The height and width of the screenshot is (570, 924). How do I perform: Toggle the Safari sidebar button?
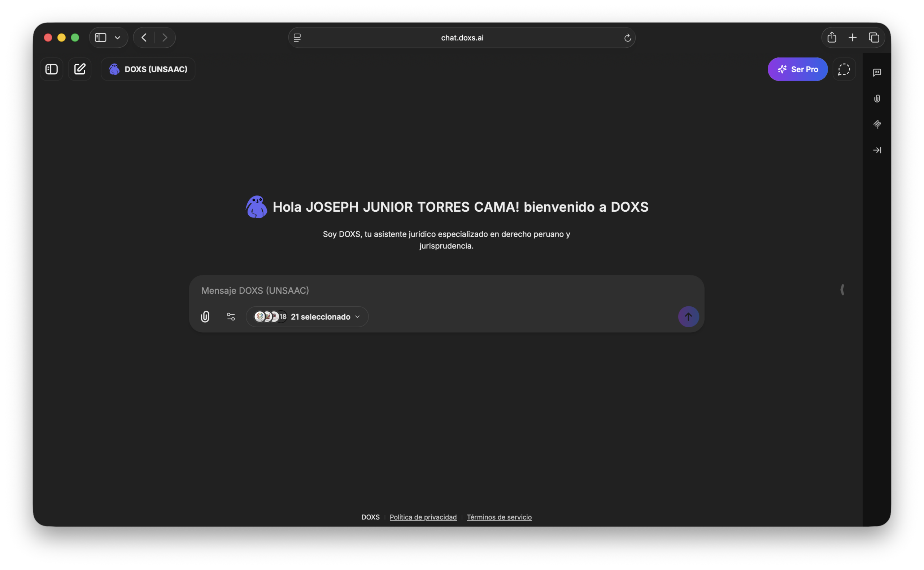pos(101,38)
